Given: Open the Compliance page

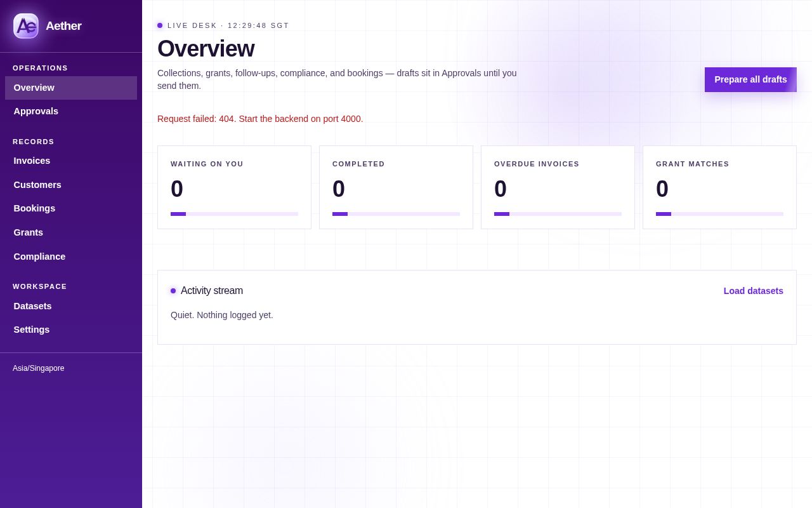Looking at the screenshot, I should click(x=71, y=257).
